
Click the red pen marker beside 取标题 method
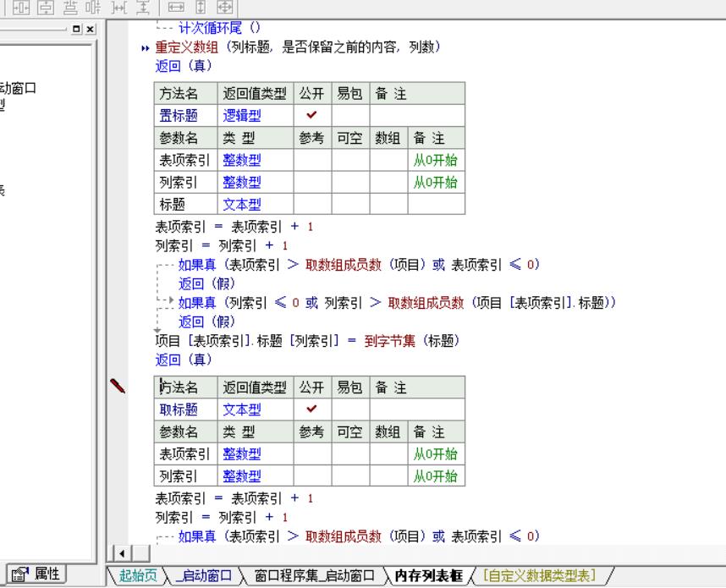(118, 387)
